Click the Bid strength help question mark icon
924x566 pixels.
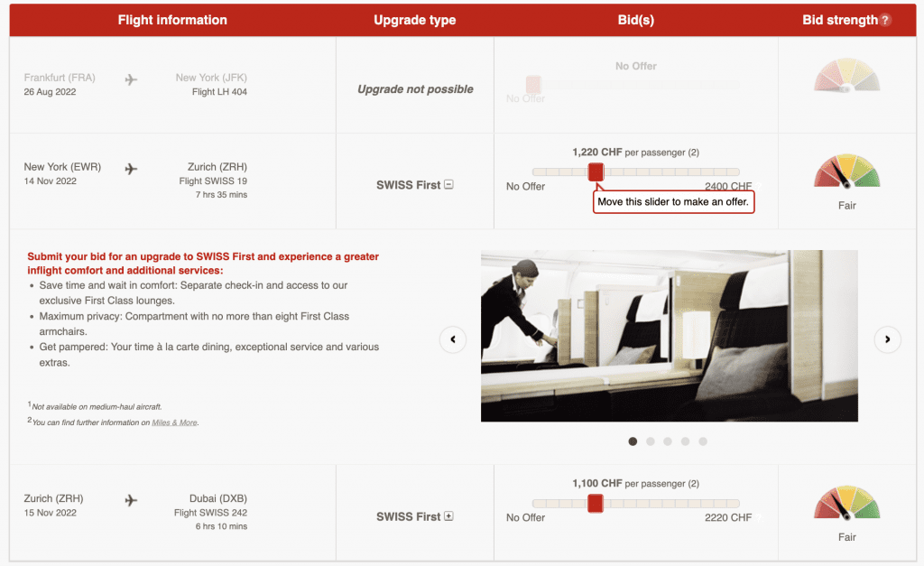[x=884, y=20]
